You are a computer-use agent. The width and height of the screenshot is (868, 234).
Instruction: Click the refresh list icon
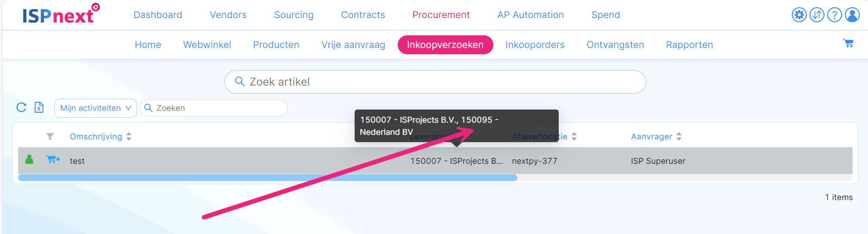[21, 107]
